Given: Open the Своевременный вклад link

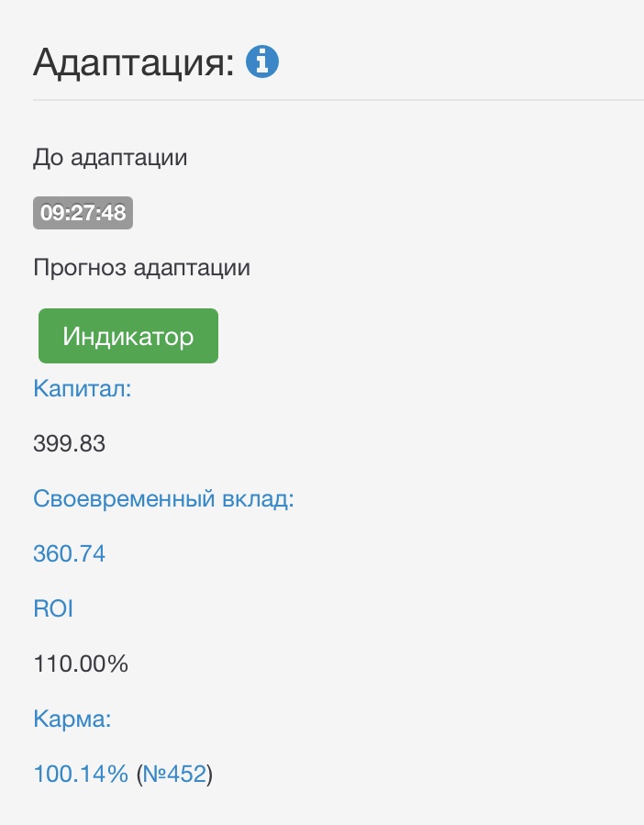Looking at the screenshot, I should pos(162,498).
